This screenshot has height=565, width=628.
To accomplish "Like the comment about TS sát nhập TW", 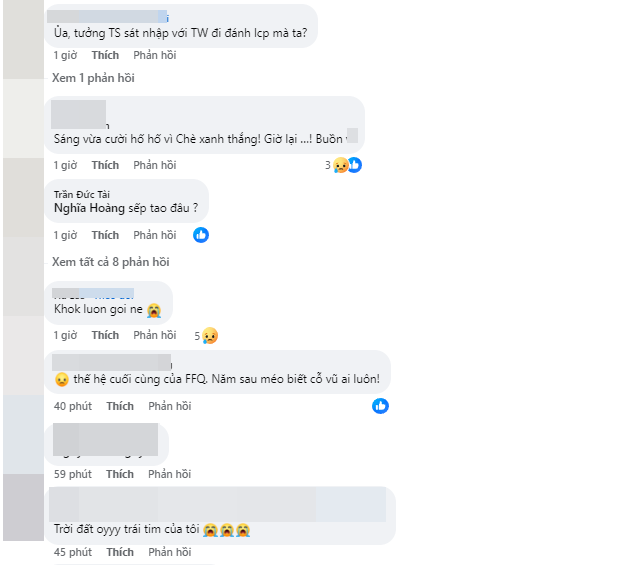I will click(x=105, y=56).
